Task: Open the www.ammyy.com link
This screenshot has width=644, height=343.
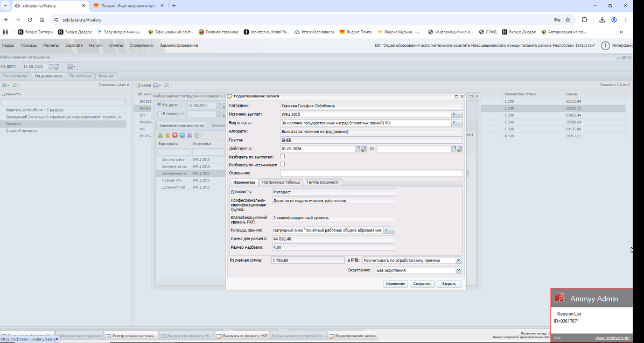Action: click(612, 338)
